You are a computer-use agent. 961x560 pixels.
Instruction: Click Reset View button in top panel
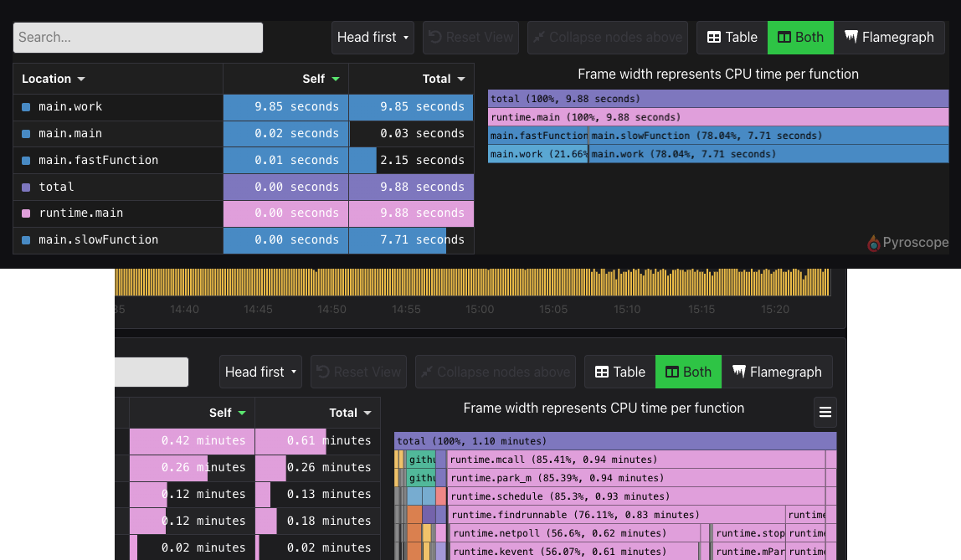(470, 38)
